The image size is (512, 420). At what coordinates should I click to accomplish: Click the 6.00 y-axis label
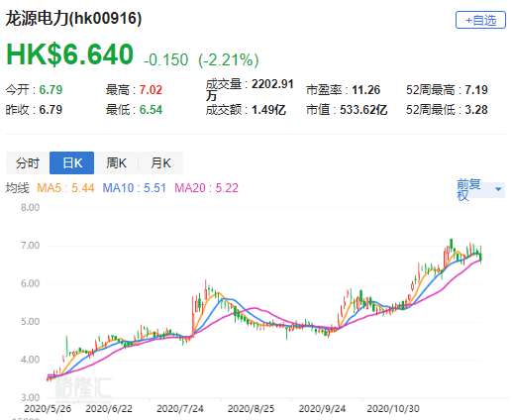point(30,283)
